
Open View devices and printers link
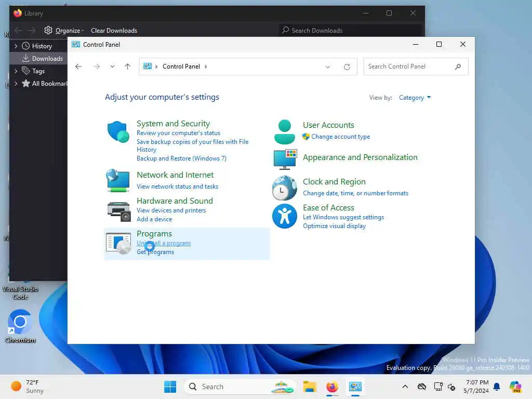171,210
